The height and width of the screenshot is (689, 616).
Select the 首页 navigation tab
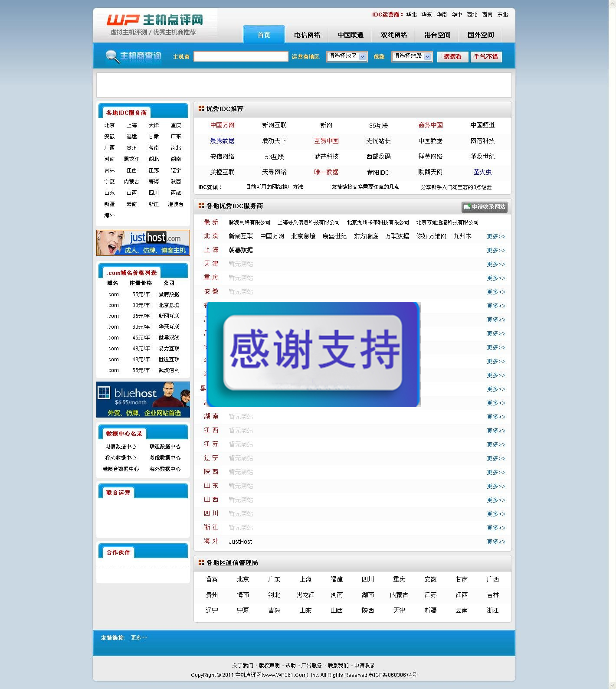[x=264, y=35]
